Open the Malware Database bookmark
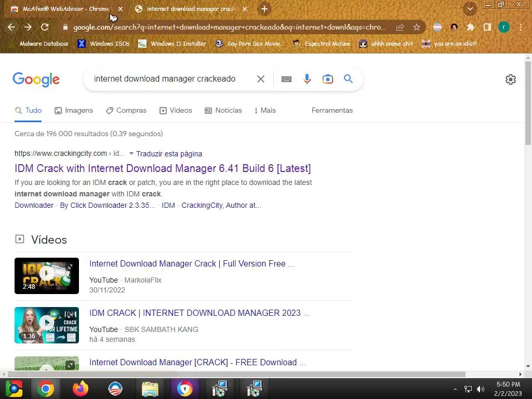Image resolution: width=532 pixels, height=399 pixels. coord(44,44)
